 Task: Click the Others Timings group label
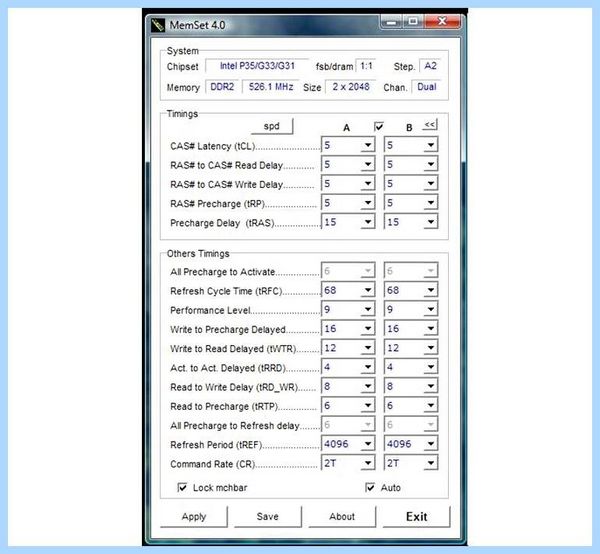pyautogui.click(x=198, y=254)
